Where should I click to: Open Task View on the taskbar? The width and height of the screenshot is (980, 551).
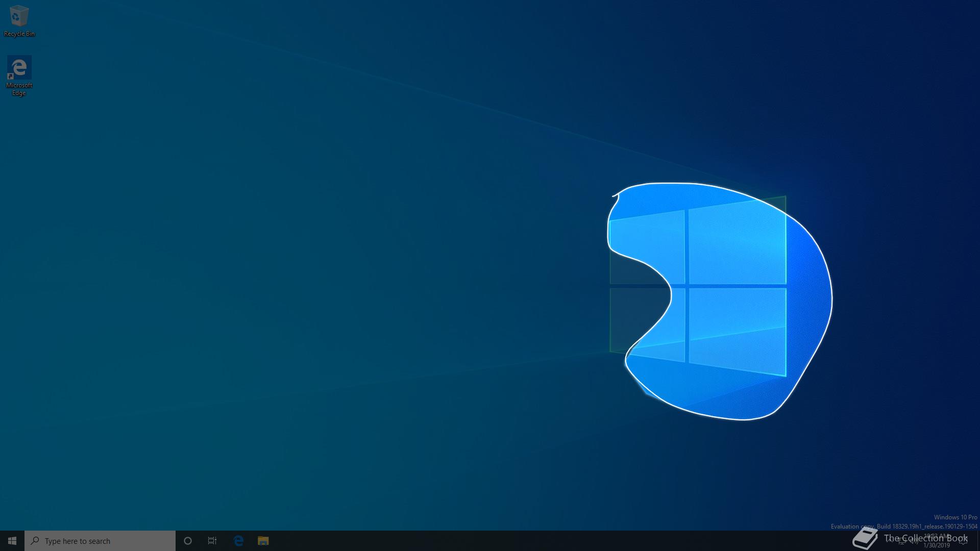[x=212, y=541]
